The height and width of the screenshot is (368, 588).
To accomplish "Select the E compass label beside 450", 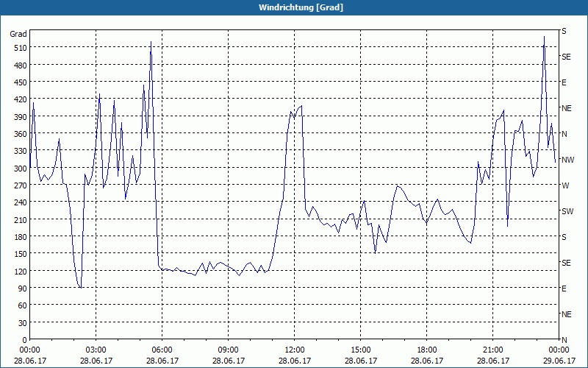I will click(x=564, y=82).
